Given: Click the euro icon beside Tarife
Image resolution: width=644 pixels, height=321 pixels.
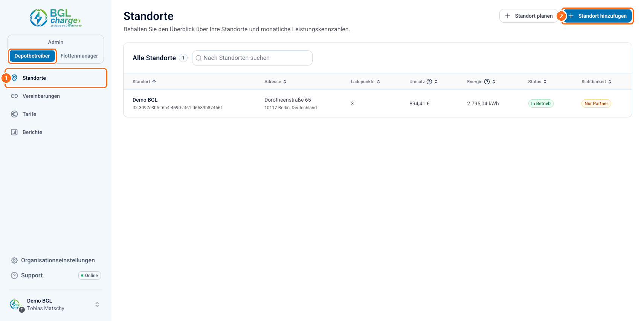Looking at the screenshot, I should (x=14, y=114).
